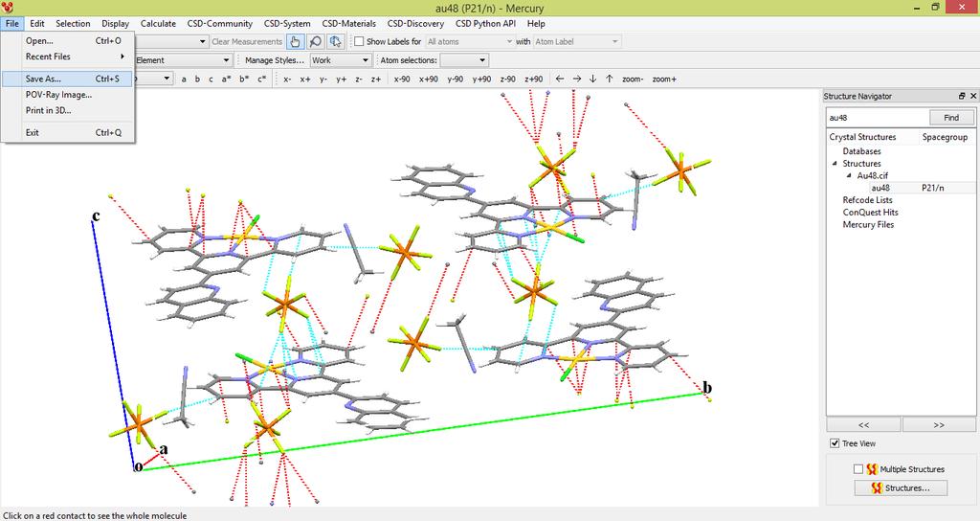Open the Calculate menu
The height and width of the screenshot is (521, 980).
tap(158, 23)
